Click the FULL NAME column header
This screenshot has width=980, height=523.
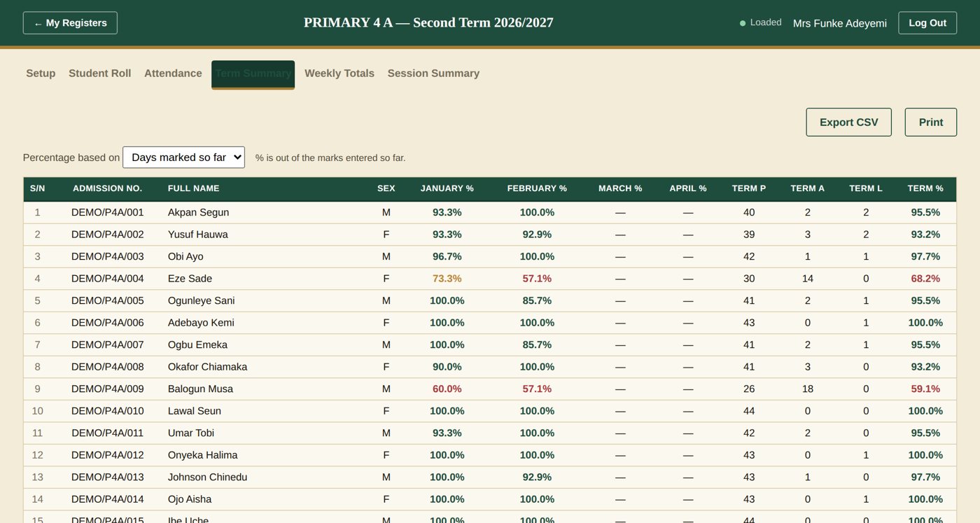(x=194, y=188)
